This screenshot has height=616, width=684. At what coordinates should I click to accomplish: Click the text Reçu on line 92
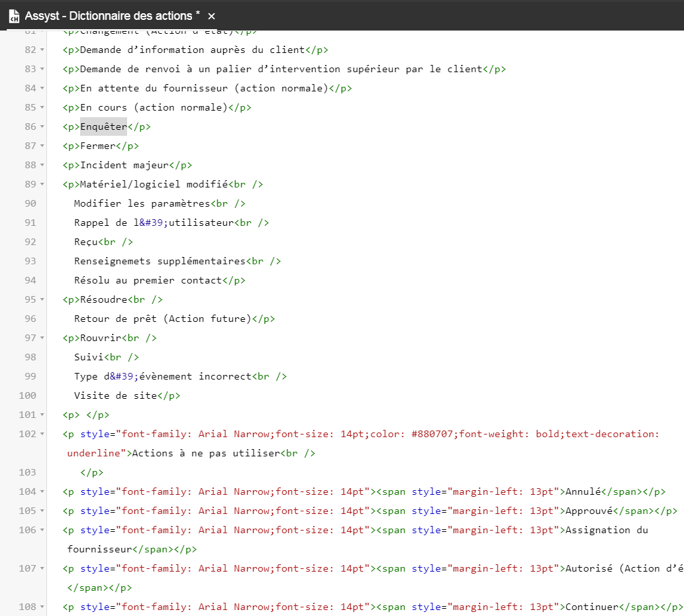(86, 242)
